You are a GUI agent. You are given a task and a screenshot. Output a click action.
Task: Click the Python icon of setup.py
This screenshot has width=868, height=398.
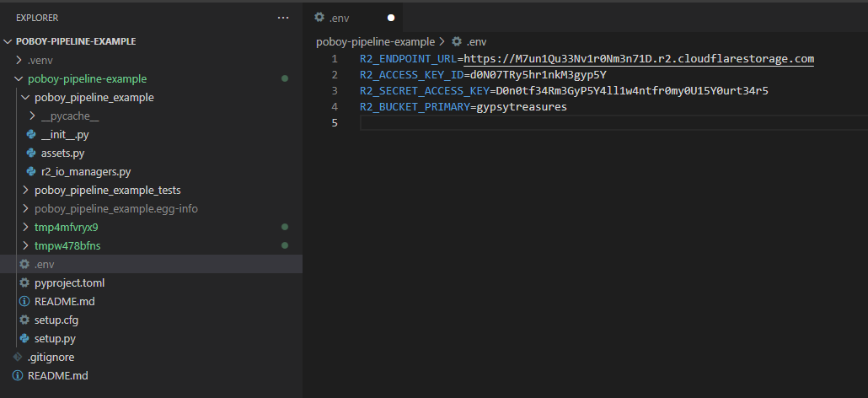(24, 338)
